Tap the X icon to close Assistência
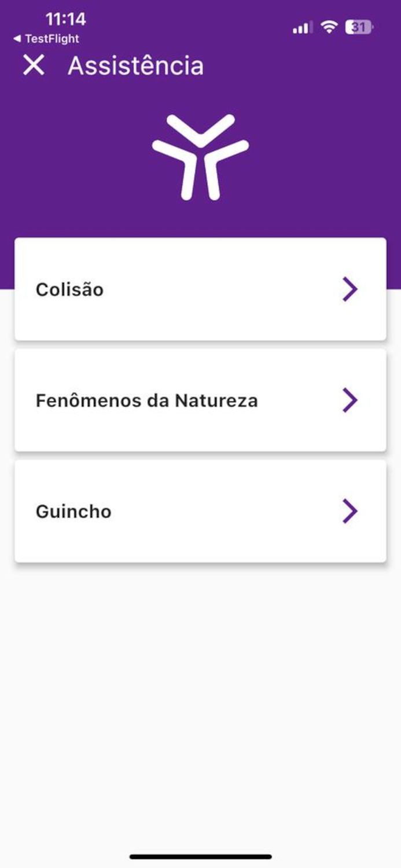 [x=33, y=65]
